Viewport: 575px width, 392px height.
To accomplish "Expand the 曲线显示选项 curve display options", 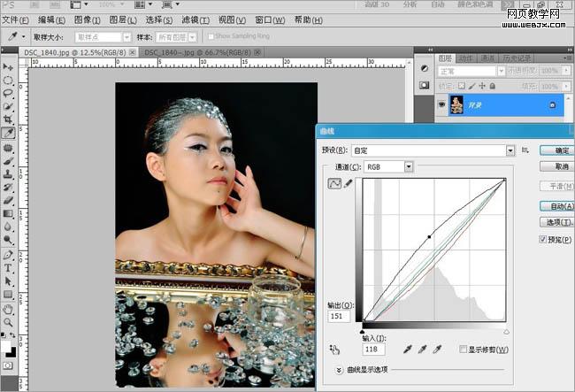I will point(339,370).
